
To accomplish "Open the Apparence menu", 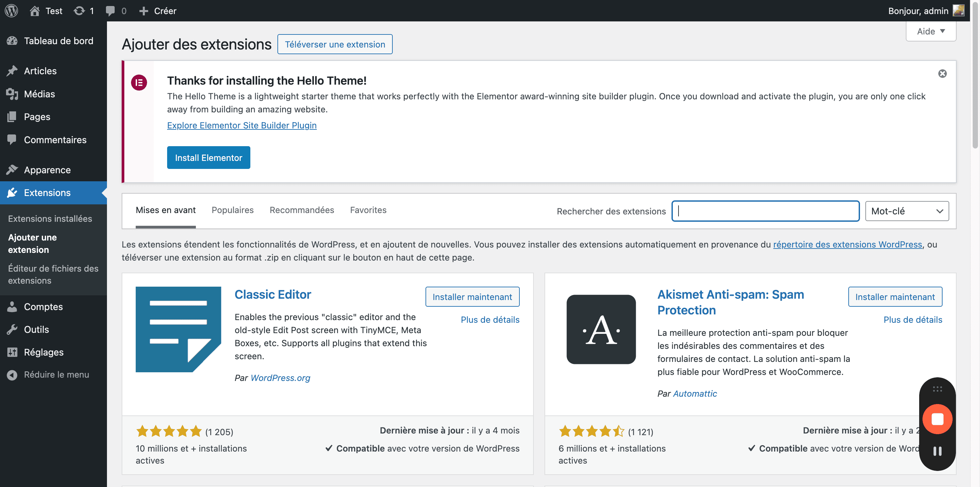I will coord(53,170).
